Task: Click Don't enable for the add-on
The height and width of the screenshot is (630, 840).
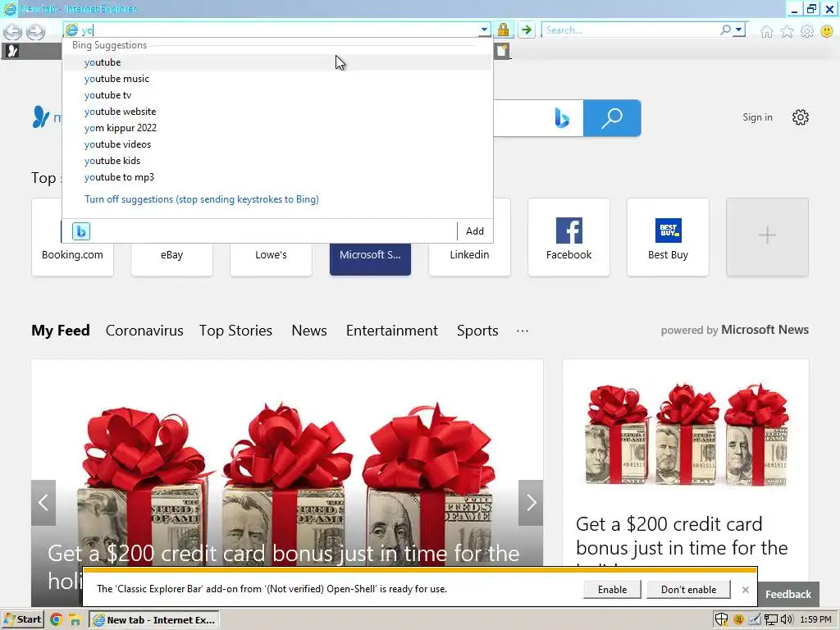Action: (688, 589)
